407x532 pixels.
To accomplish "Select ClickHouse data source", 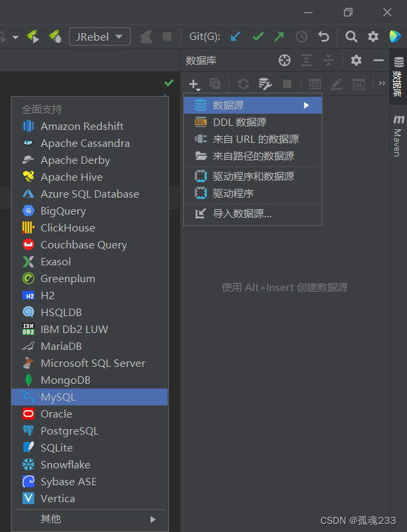I will [89, 228].
